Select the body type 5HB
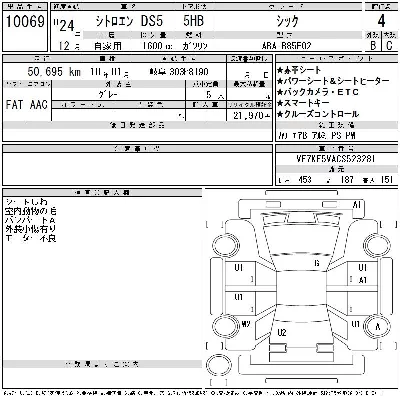This screenshot has width=400, height=400. [193, 21]
